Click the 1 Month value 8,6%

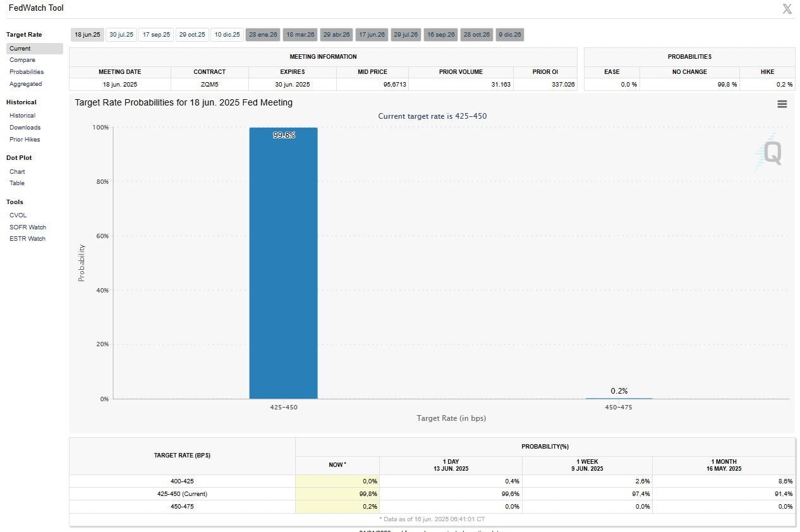pos(785,481)
